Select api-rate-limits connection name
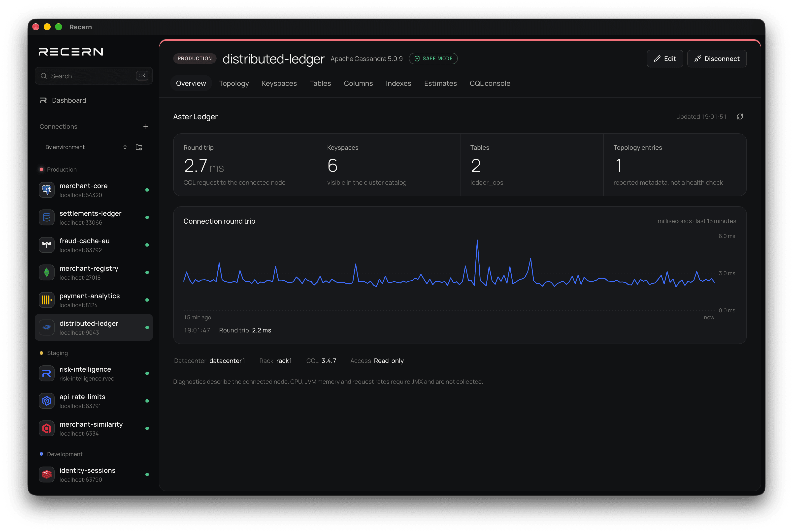 pos(83,397)
